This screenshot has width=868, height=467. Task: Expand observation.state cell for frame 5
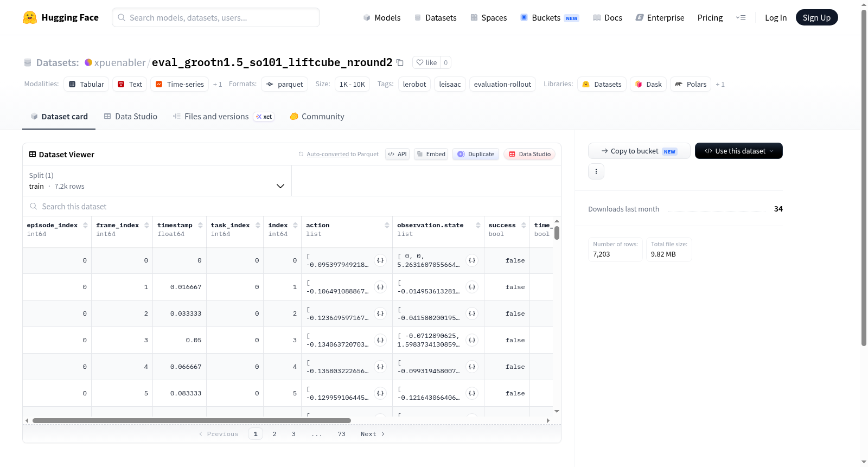[x=472, y=393]
